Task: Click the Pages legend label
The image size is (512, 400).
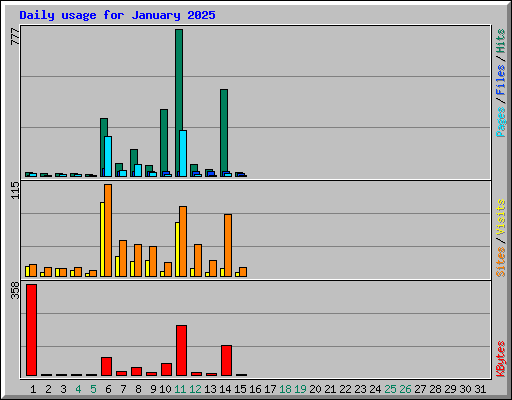Action: click(x=500, y=122)
